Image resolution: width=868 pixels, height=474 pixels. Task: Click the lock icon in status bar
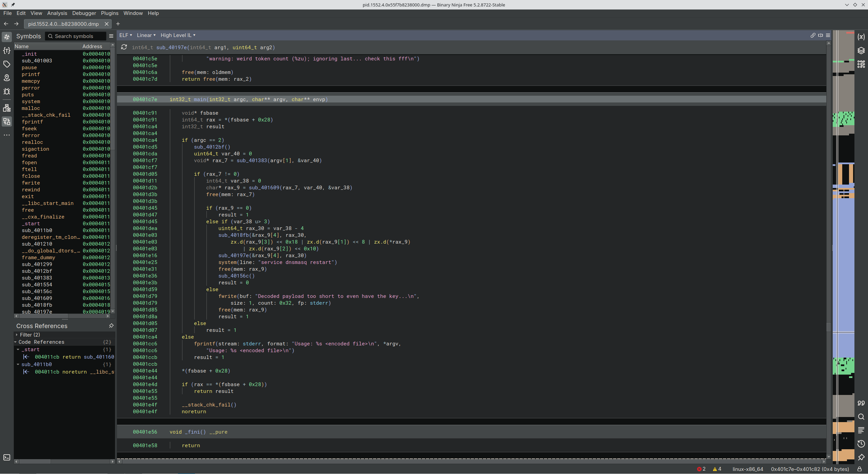click(860, 469)
